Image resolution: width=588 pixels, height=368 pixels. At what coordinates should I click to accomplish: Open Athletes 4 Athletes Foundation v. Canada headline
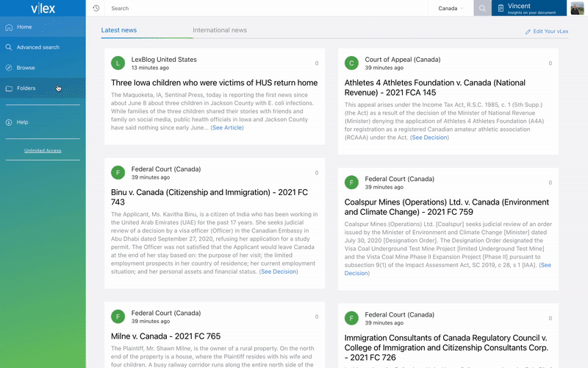tap(435, 88)
